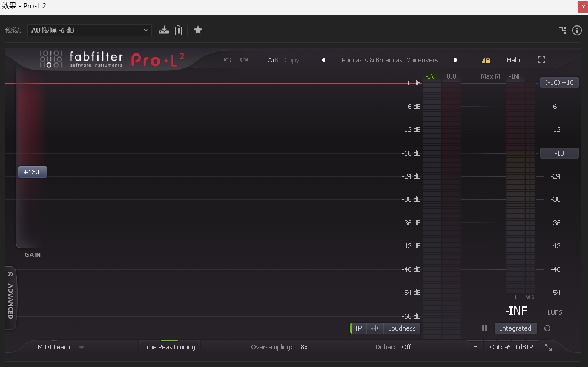The image size is (588, 367).
Task: Click the red 0 dB threshold line label
Action: click(414, 83)
